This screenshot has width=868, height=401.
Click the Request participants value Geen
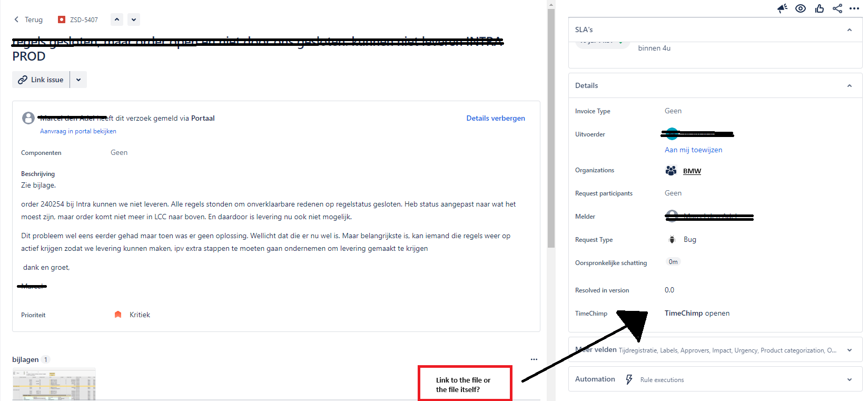pyautogui.click(x=673, y=193)
